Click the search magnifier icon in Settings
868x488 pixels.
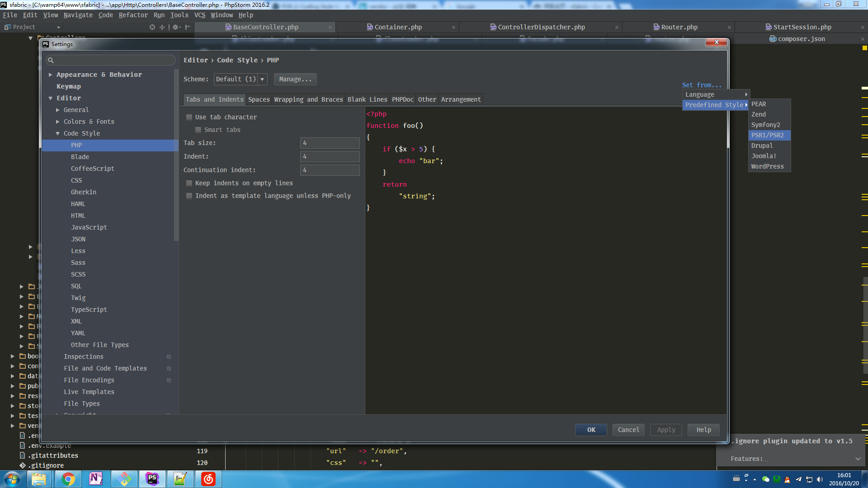(51, 60)
